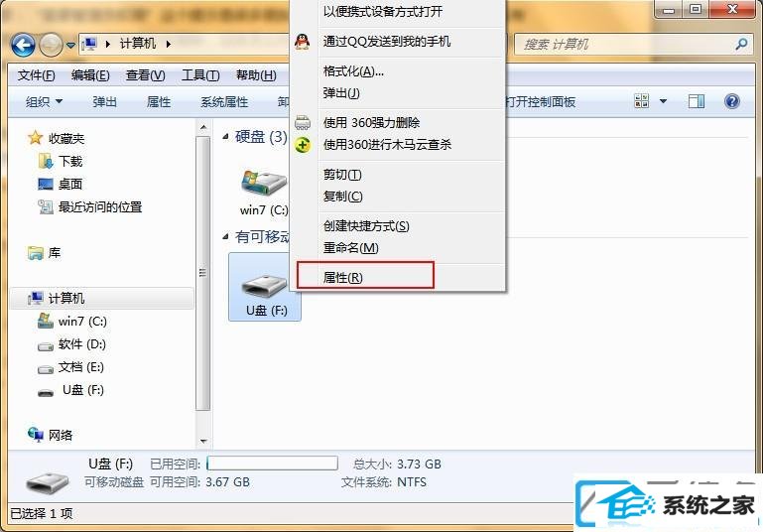The height and width of the screenshot is (532, 763).
Task: Click the back navigation arrow
Action: coord(23,45)
